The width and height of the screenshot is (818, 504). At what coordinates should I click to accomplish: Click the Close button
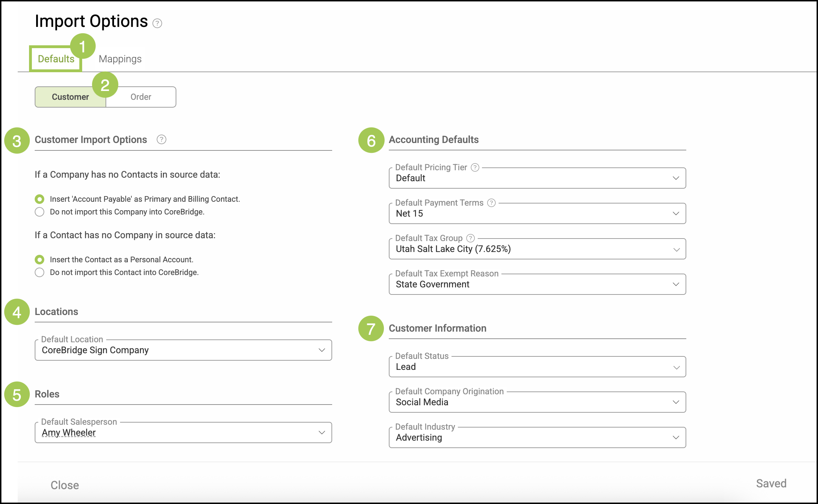pyautogui.click(x=65, y=485)
